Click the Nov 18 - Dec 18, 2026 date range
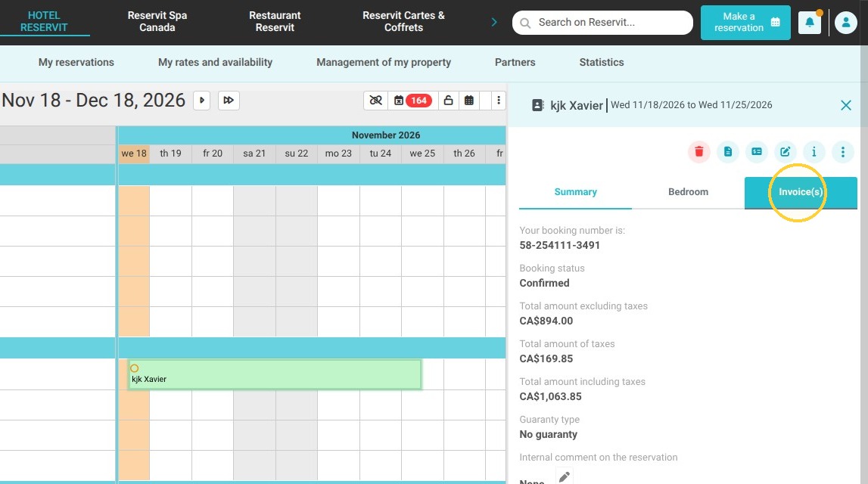 (x=94, y=100)
